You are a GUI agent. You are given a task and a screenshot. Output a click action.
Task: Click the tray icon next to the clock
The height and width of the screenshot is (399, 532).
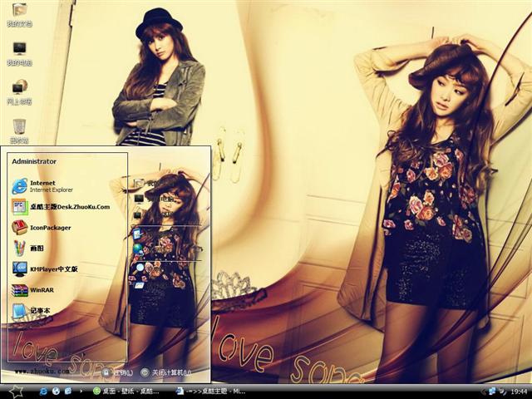point(502,392)
